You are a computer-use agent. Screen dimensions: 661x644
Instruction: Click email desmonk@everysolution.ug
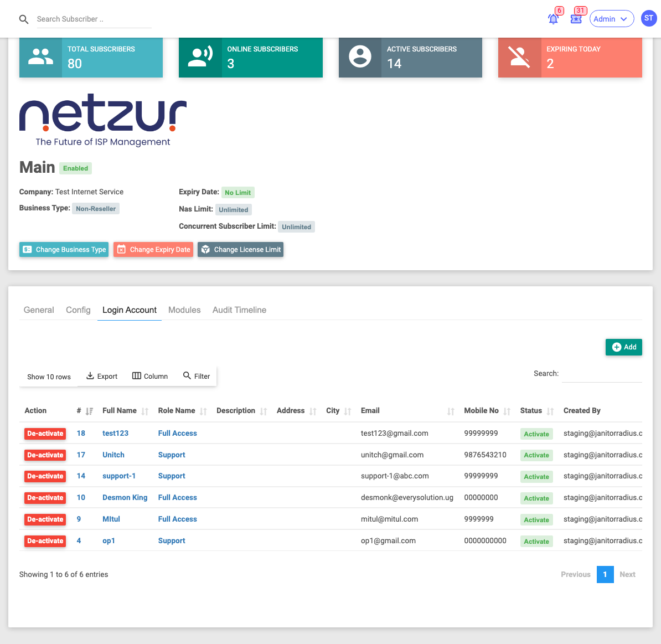[x=407, y=498]
